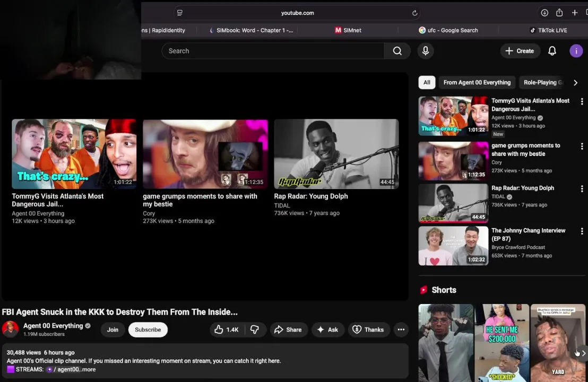
Task: Open a new tab with the plus icon
Action: tap(575, 13)
